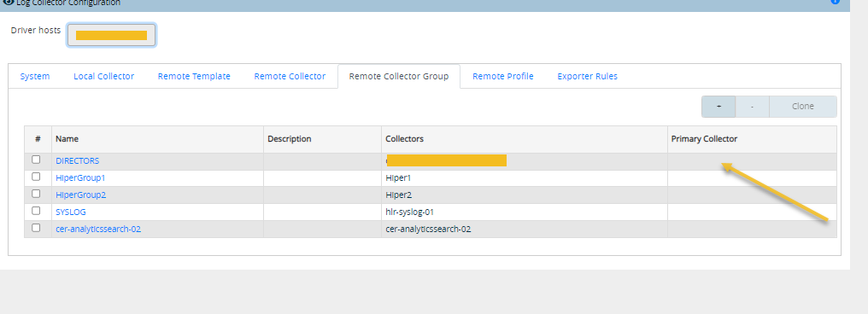Sort by the Primary Collector column header
The height and width of the screenshot is (314, 868).
(x=704, y=139)
